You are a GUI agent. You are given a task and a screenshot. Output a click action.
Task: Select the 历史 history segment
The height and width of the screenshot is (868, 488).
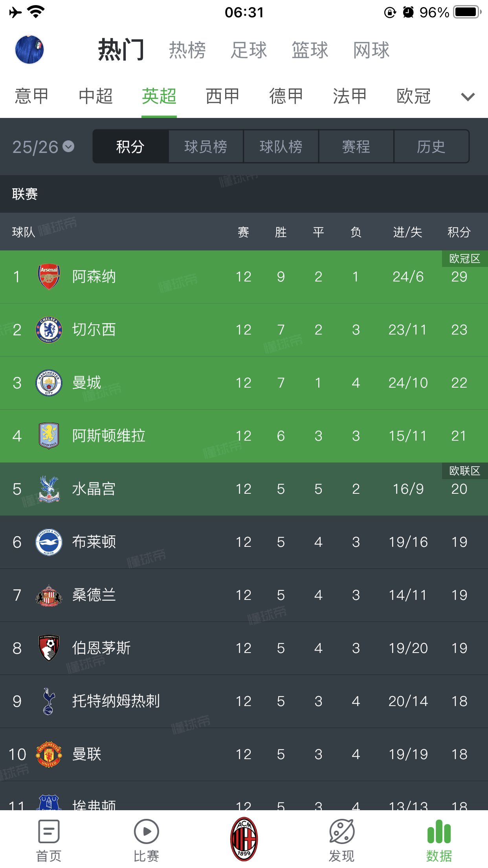click(x=431, y=147)
